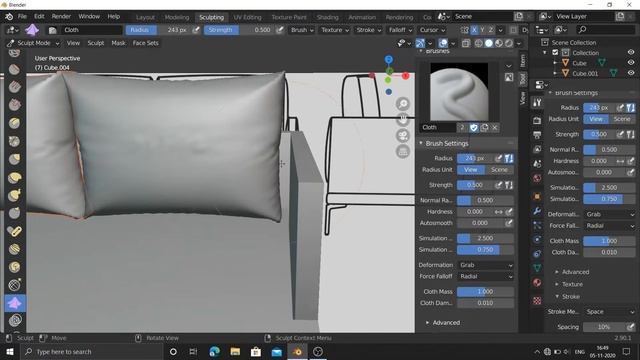The image size is (640, 360).
Task: Open File menu
Action: (22, 17)
